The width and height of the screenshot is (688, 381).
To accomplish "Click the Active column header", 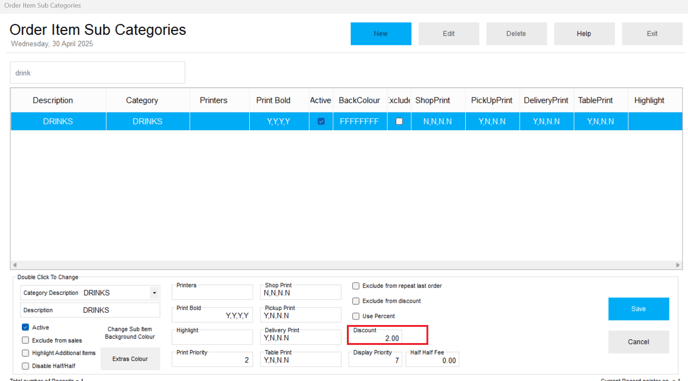I will (321, 100).
